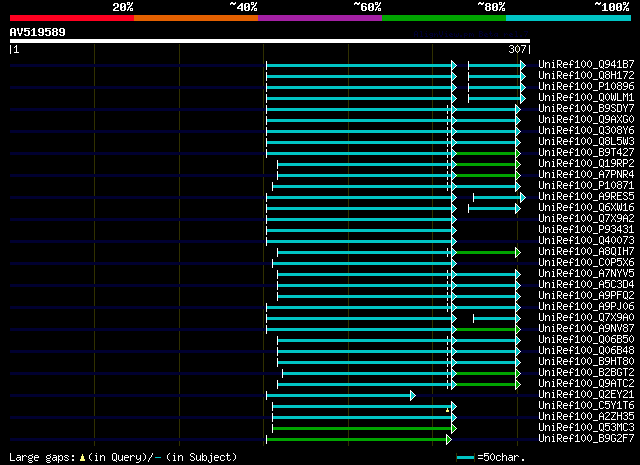Viewport: 640px width, 465px height.
Task: Select the UniRef100_B9HT80 label
Action: point(586,362)
